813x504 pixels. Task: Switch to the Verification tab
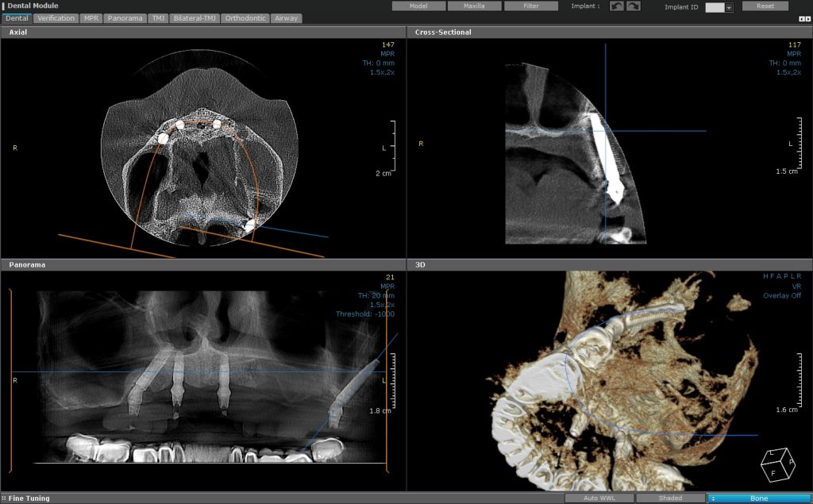[56, 17]
